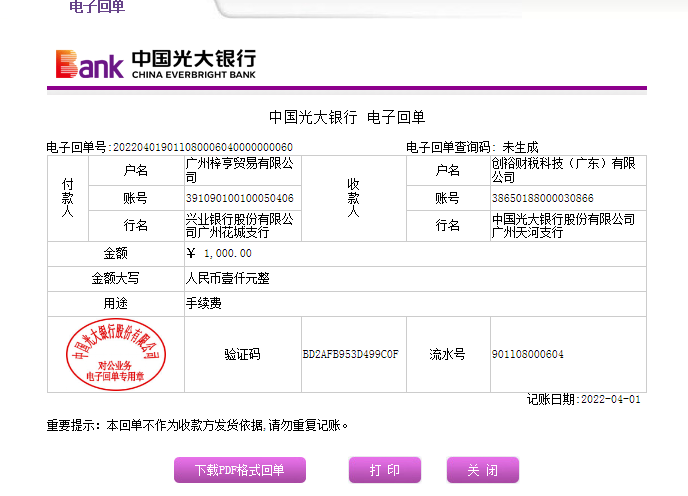Click the 重要提示 notice text

197,425
